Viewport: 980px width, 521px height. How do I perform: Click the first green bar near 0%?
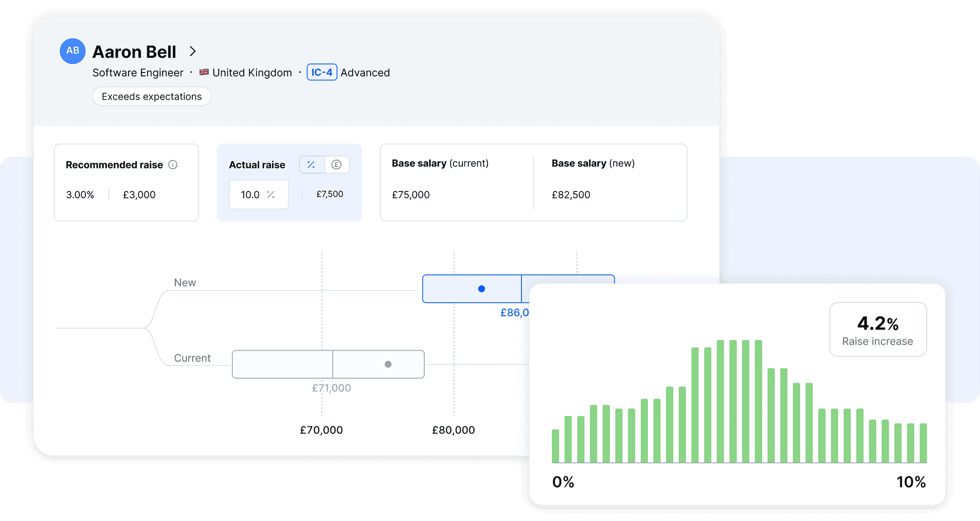point(556,446)
